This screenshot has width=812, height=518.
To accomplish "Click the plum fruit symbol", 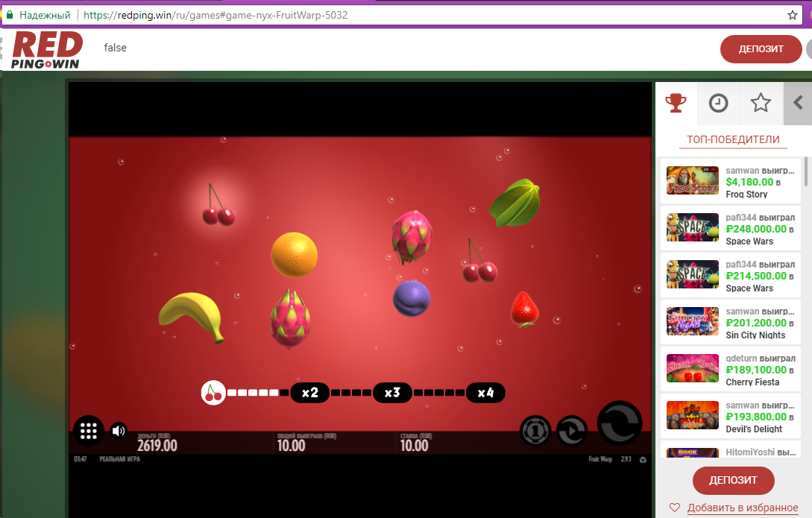I will pos(411,298).
